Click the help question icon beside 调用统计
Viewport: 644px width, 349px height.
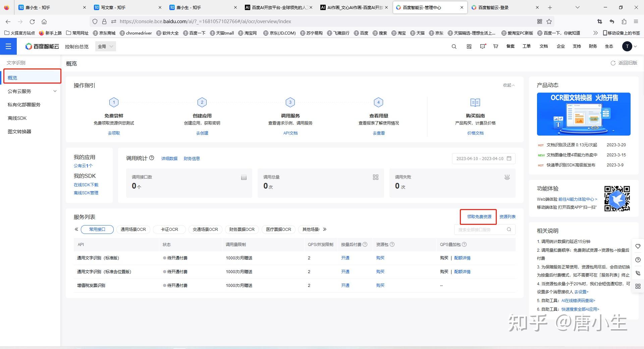tap(152, 158)
